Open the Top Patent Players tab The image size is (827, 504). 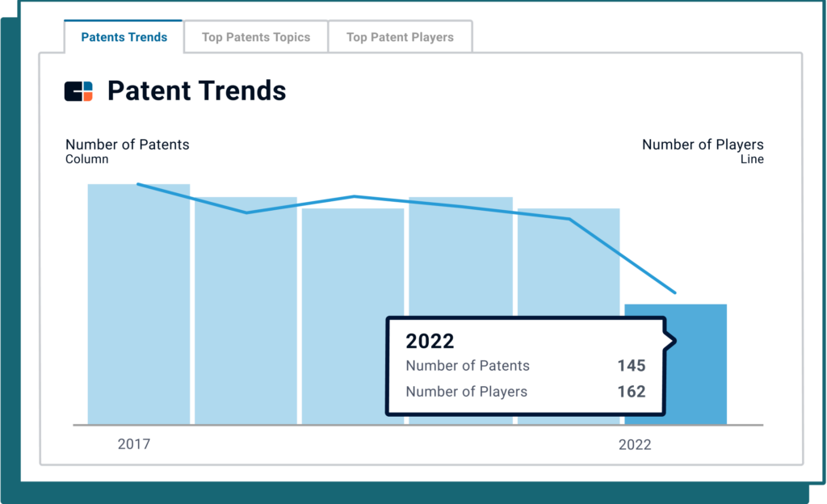(400, 37)
